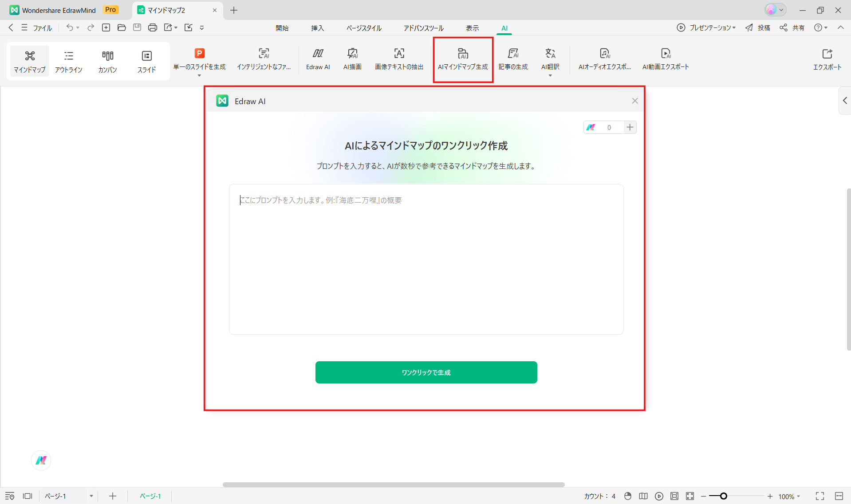Zoom in with plus button
851x504 pixels.
pos(770,496)
